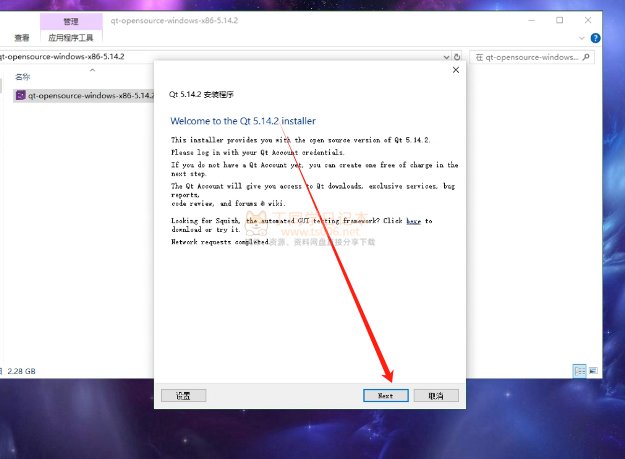Follow the 'here' Squish link
This screenshot has height=459, width=625.
(413, 221)
